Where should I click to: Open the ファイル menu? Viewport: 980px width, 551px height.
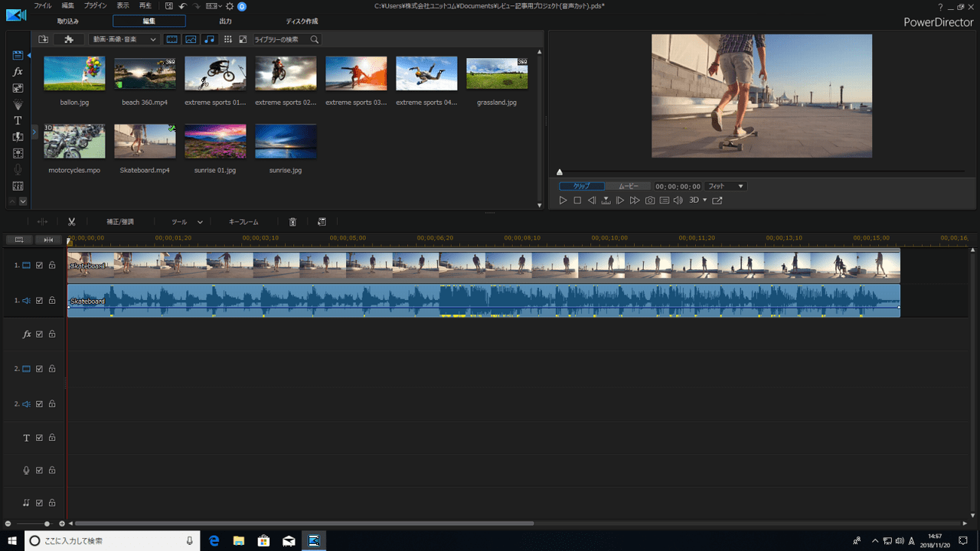[x=43, y=5]
